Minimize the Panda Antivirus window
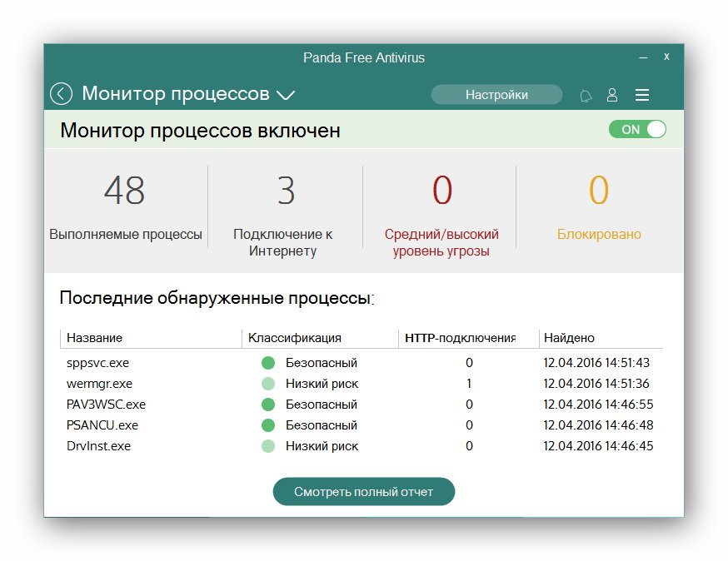 (x=643, y=57)
